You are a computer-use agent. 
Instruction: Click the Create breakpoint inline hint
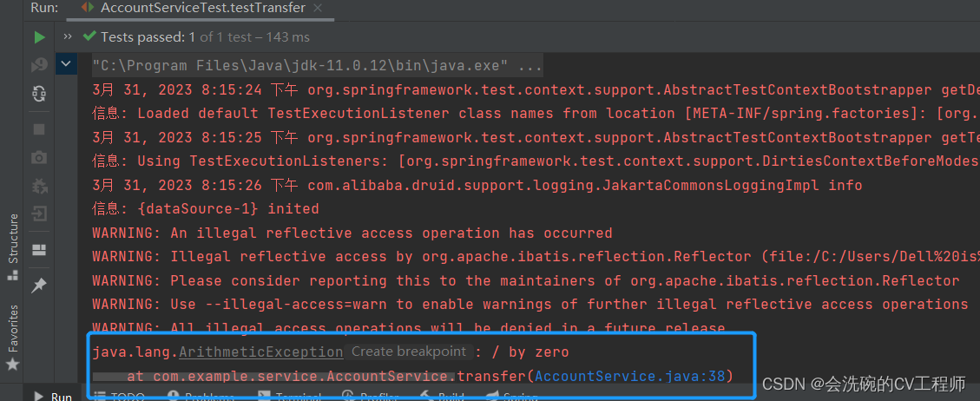[409, 352]
